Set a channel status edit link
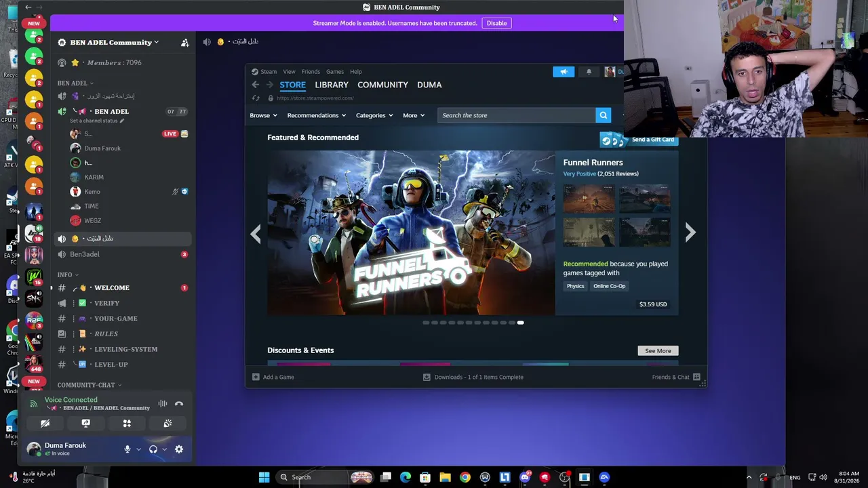This screenshot has width=868, height=488. 97,121
